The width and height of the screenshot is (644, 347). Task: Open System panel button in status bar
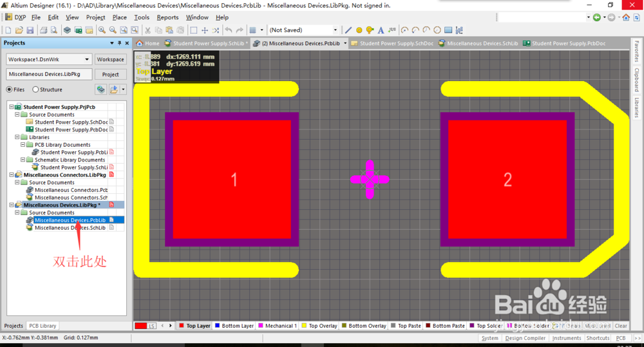[489, 338]
